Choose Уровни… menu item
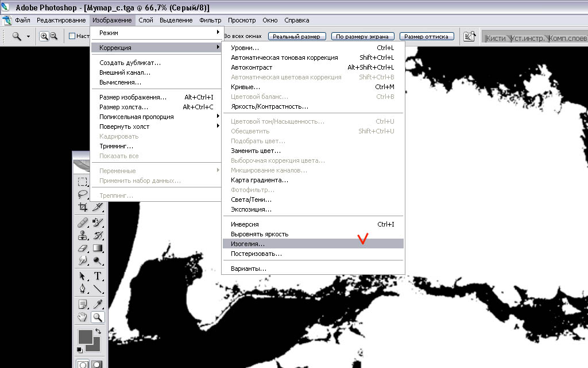This screenshot has height=368, width=588. point(313,48)
